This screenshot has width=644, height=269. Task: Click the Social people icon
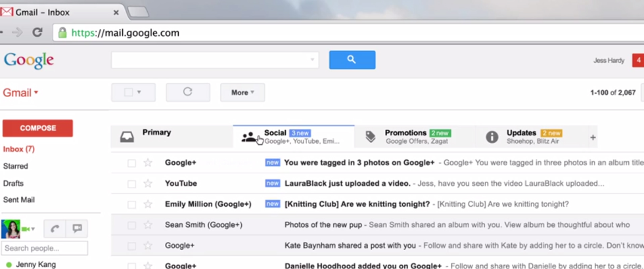(x=248, y=137)
